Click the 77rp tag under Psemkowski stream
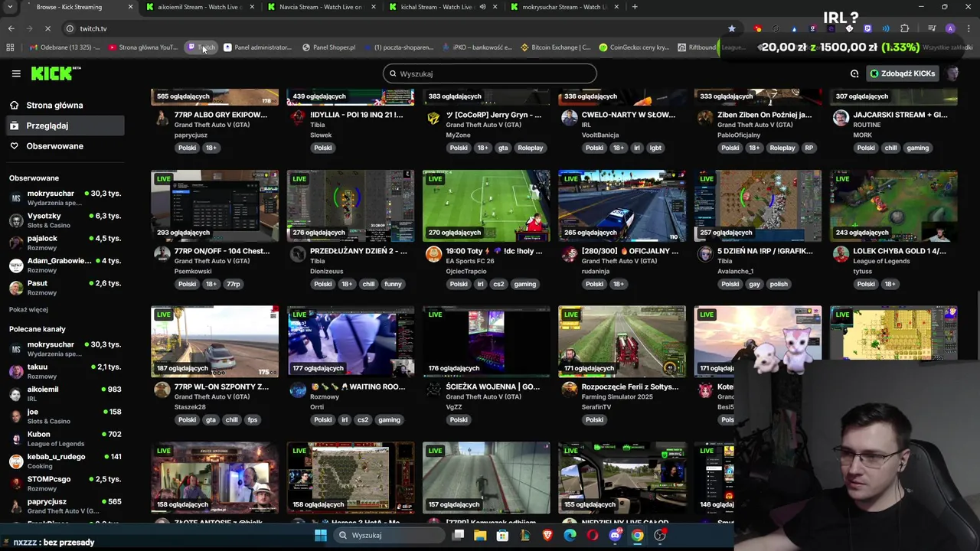Viewport: 980px width, 551px height. 233,284
